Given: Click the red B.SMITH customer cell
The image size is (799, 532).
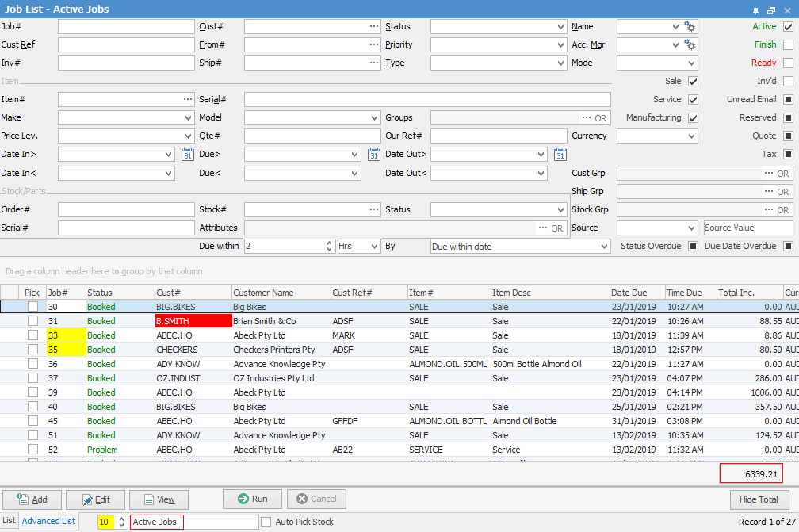Looking at the screenshot, I should pos(193,321).
